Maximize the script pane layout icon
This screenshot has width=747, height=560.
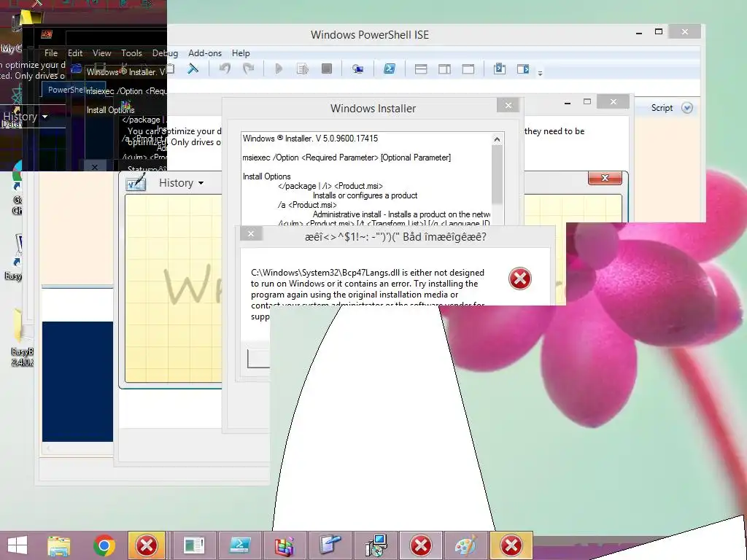pos(468,69)
